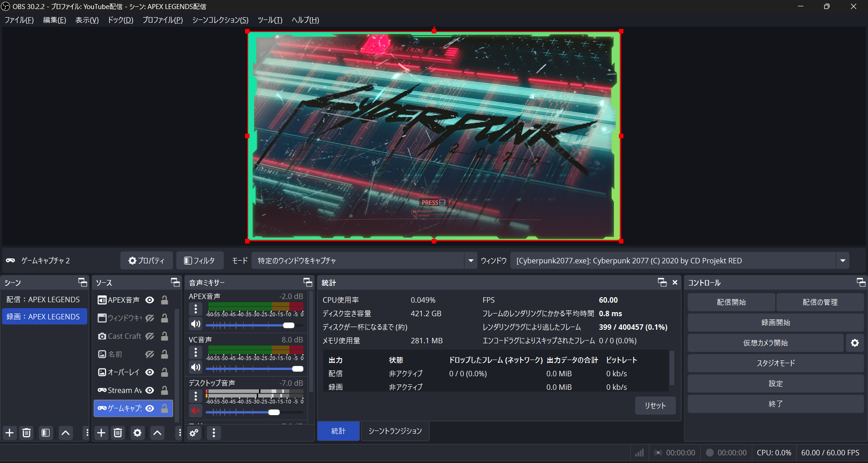Start recording with 録画開始

[776, 323]
